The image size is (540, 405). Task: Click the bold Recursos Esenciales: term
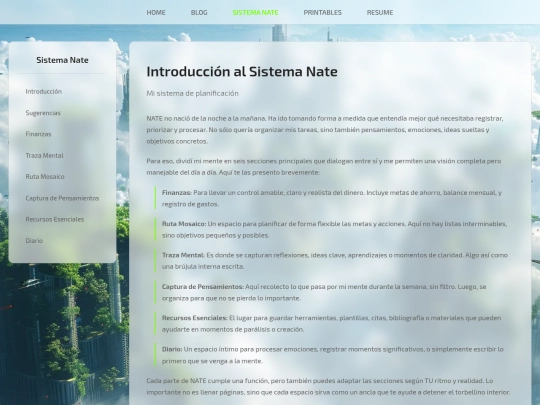[195, 318]
